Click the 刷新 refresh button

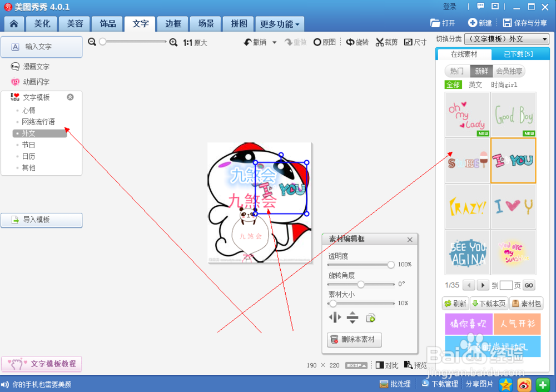point(456,304)
